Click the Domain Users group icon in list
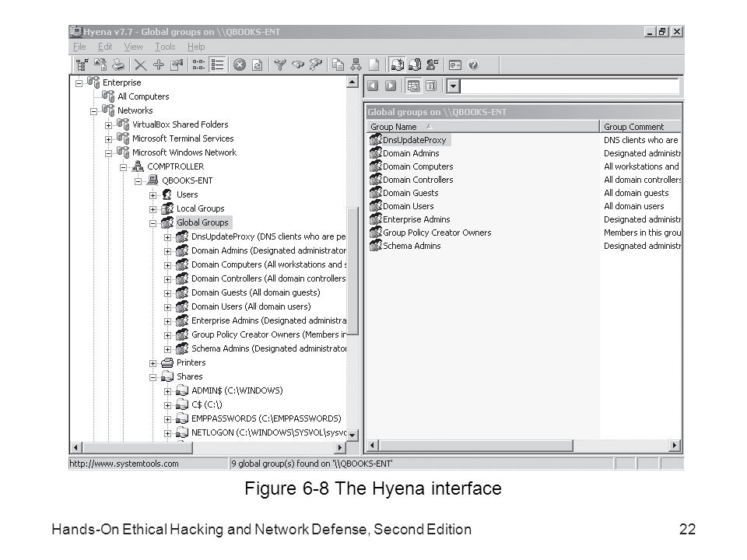 376,205
